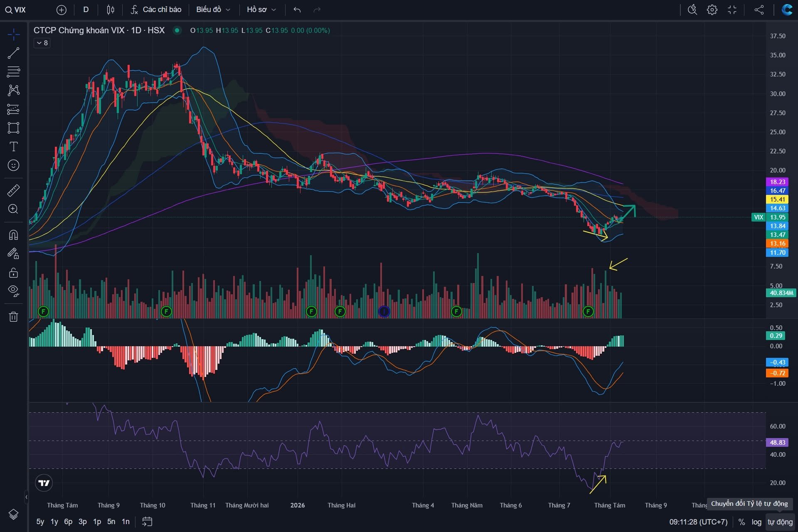Toggle the log scale button
This screenshot has width=798, height=532.
[756, 522]
